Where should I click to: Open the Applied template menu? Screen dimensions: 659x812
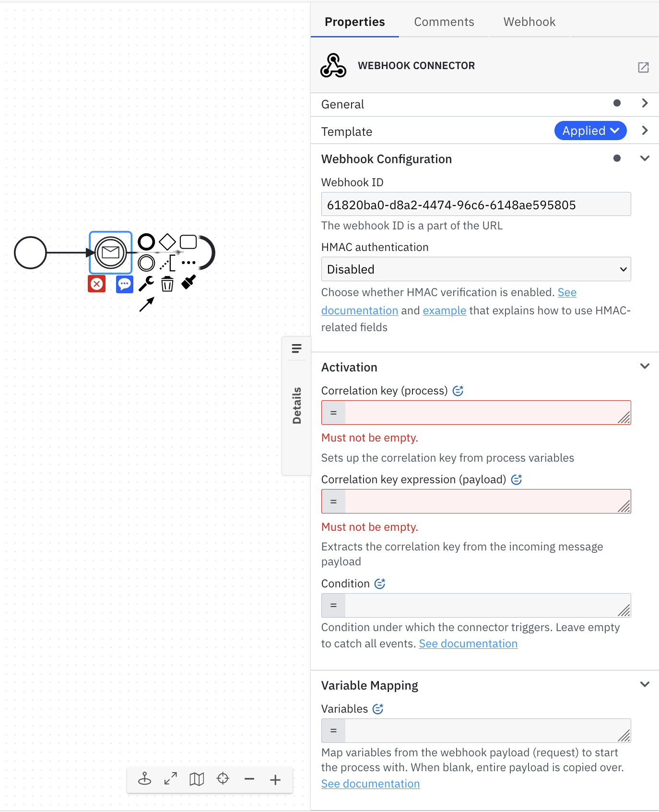pos(590,131)
